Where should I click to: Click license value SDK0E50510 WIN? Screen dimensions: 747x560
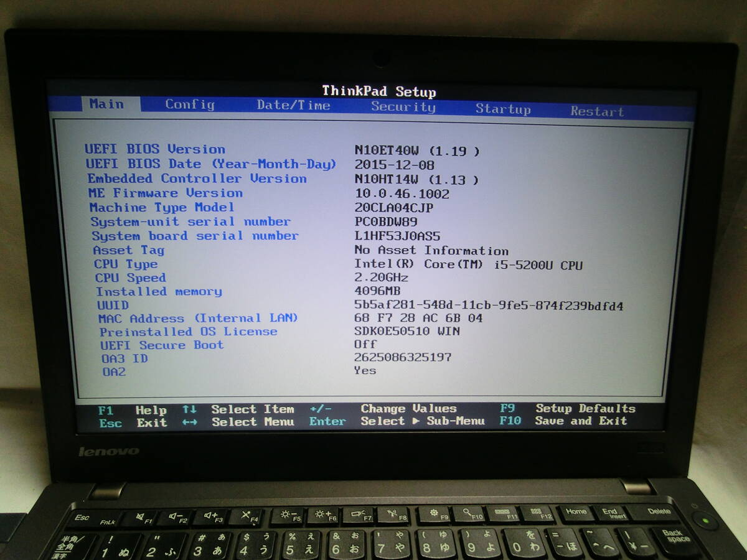point(408,331)
